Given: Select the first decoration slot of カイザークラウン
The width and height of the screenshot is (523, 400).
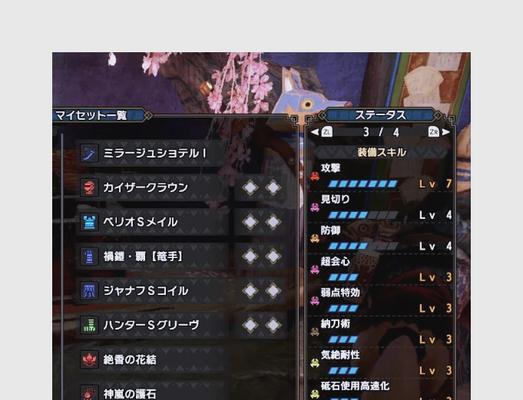Looking at the screenshot, I should point(250,188).
